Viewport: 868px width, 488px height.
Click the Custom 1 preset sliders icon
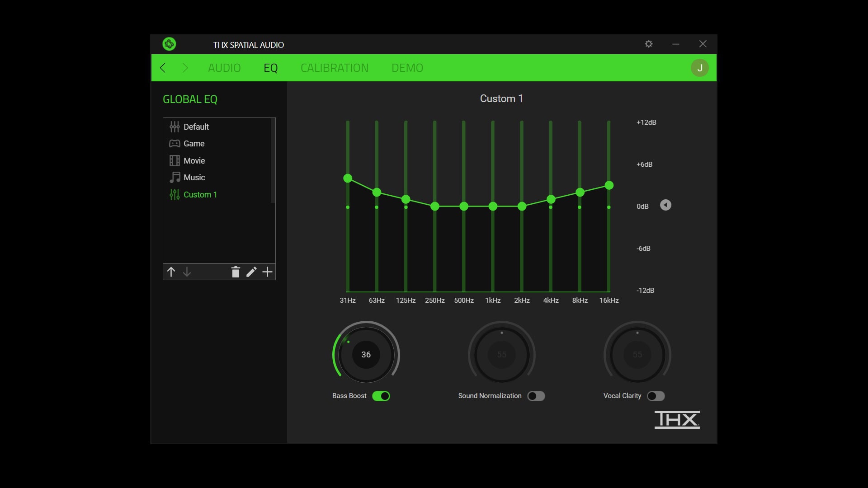point(175,195)
